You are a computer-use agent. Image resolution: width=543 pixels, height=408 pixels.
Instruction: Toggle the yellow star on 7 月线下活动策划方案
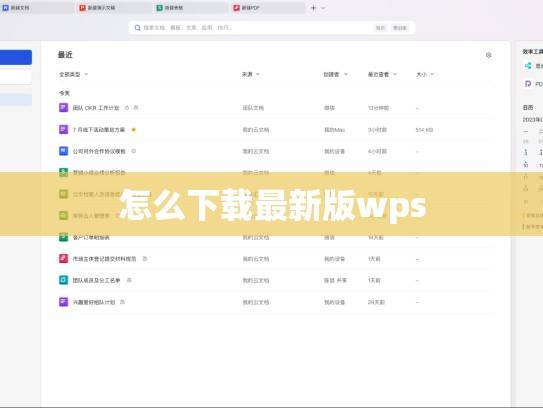point(134,130)
